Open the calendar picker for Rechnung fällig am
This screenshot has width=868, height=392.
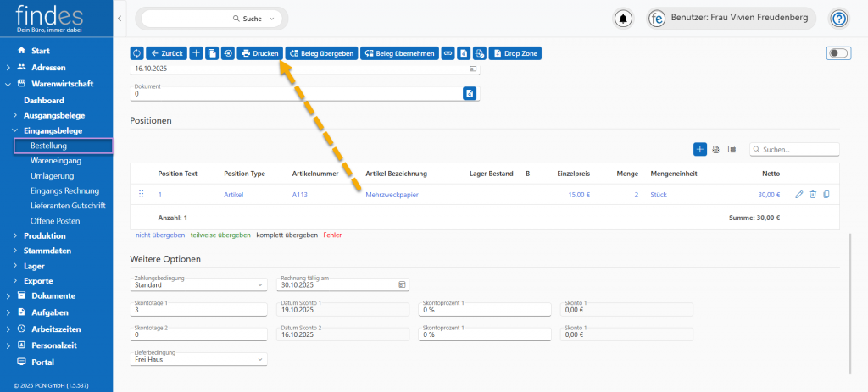click(402, 285)
